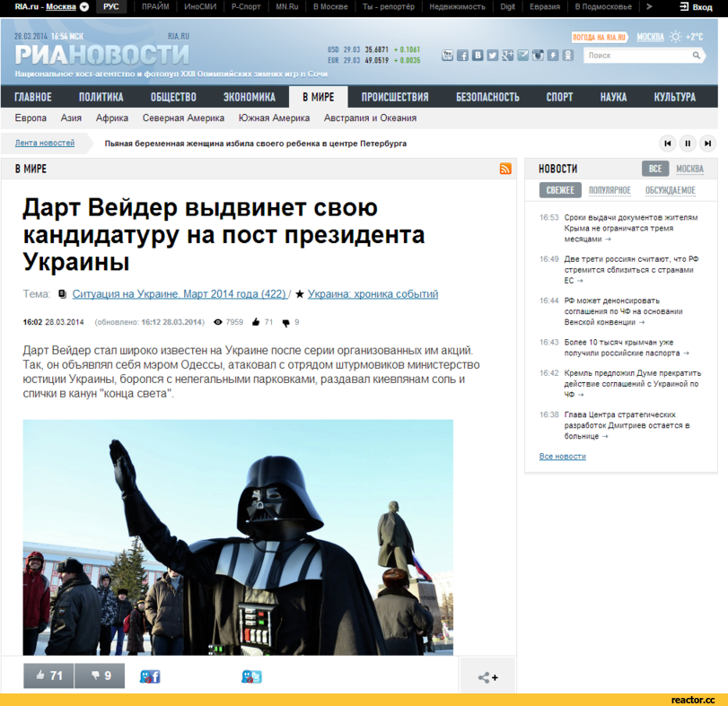Open the ПОЛИТИКА menu section
The image size is (728, 706).
[101, 97]
